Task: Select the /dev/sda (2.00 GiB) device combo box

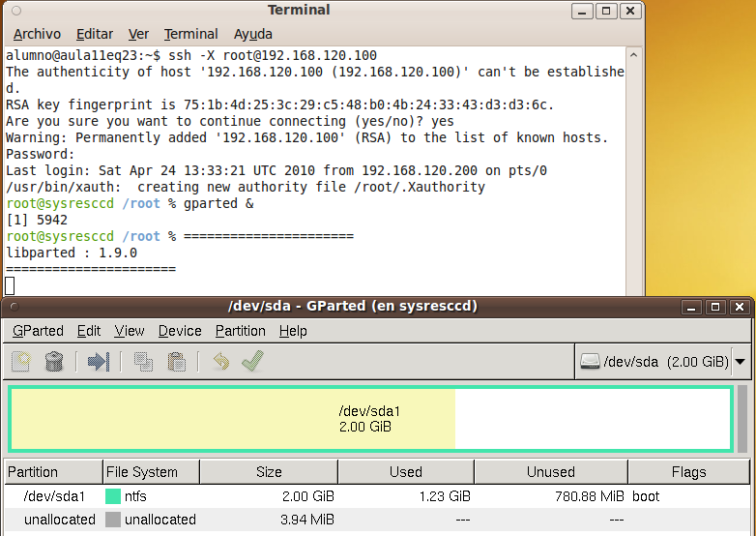Action: (662, 361)
